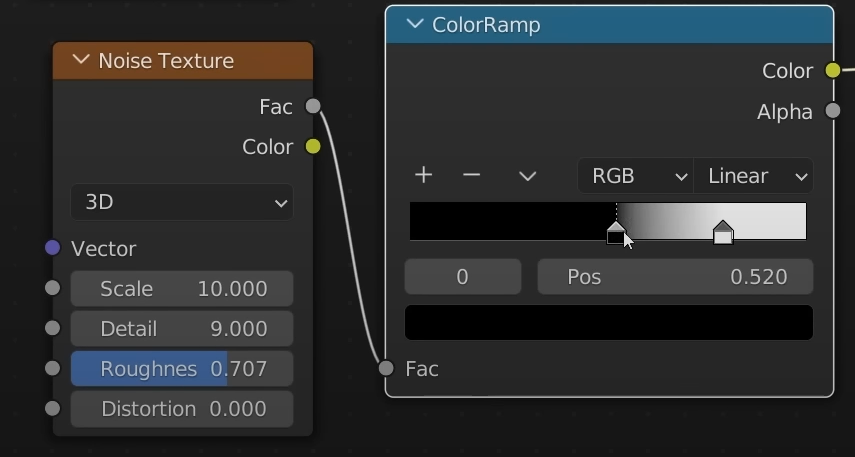Click Noise Texture Color output socket

tap(313, 147)
